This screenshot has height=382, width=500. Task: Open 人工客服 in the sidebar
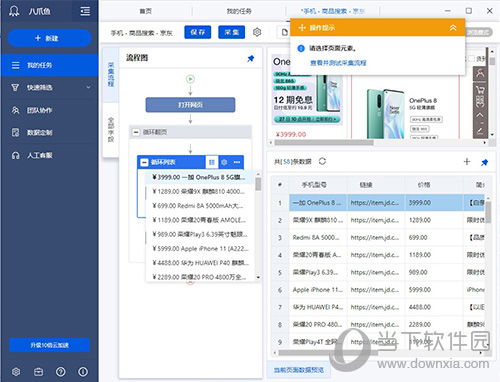point(39,155)
